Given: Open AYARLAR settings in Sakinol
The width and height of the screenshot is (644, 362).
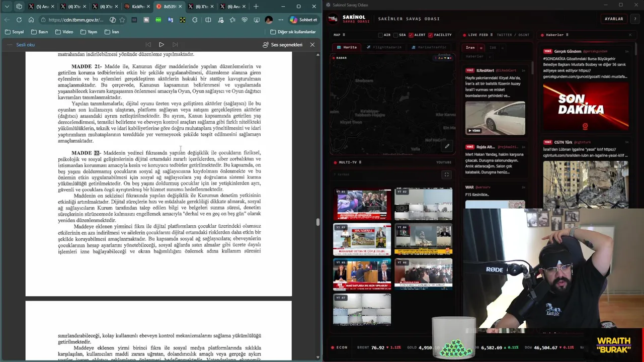Looking at the screenshot, I should pos(614,19).
